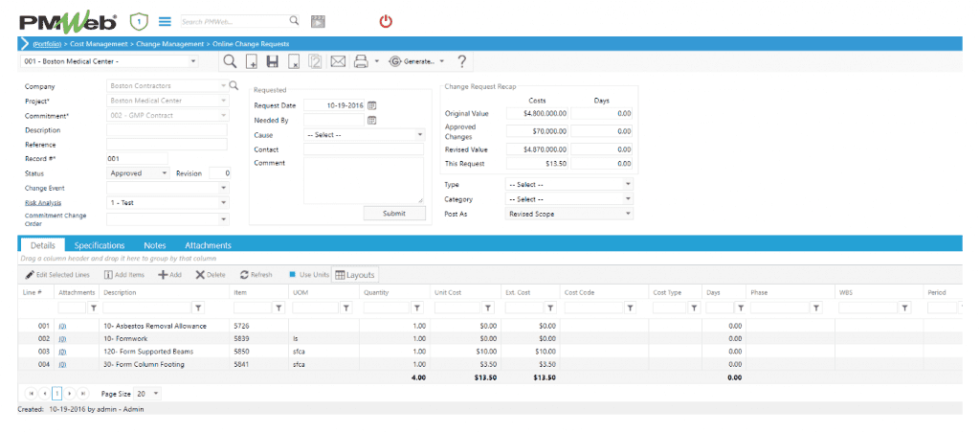Click the Item column filter icon
Viewport: 980px width, 434px height.
(x=278, y=308)
